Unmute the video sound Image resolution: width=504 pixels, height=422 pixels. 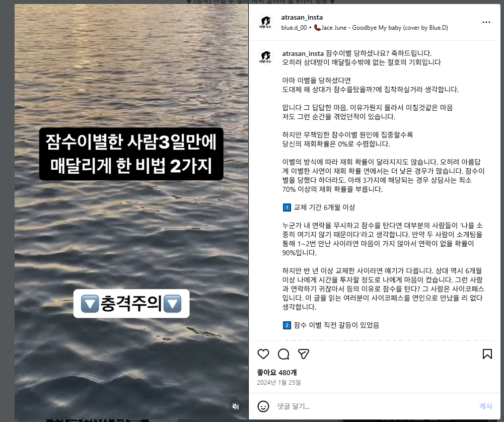coord(236,406)
